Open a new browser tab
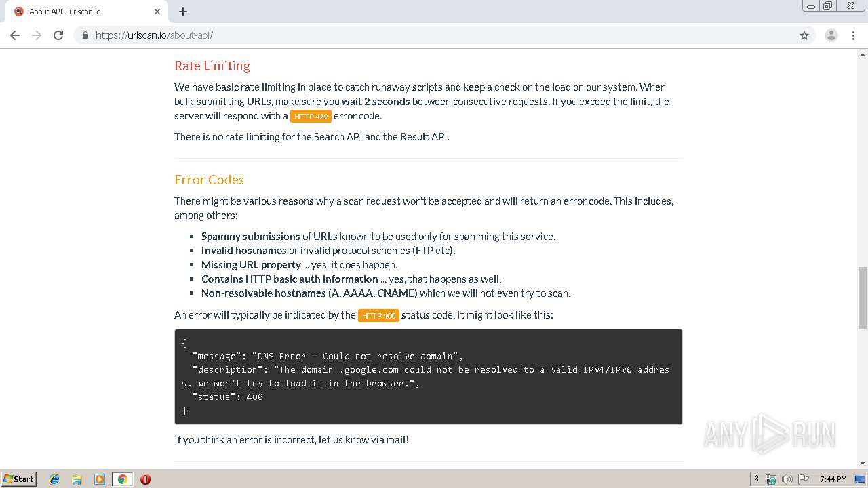 [x=183, y=12]
